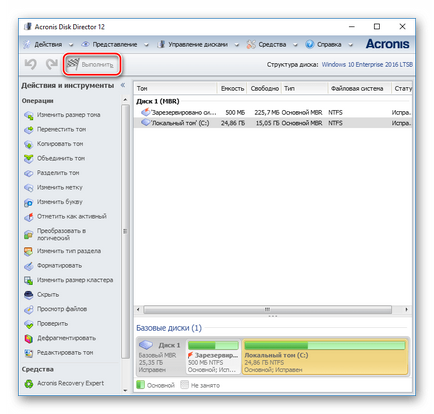Click the Redo arrow icon in toolbar
This screenshot has height=414, width=434.
[x=52, y=64]
